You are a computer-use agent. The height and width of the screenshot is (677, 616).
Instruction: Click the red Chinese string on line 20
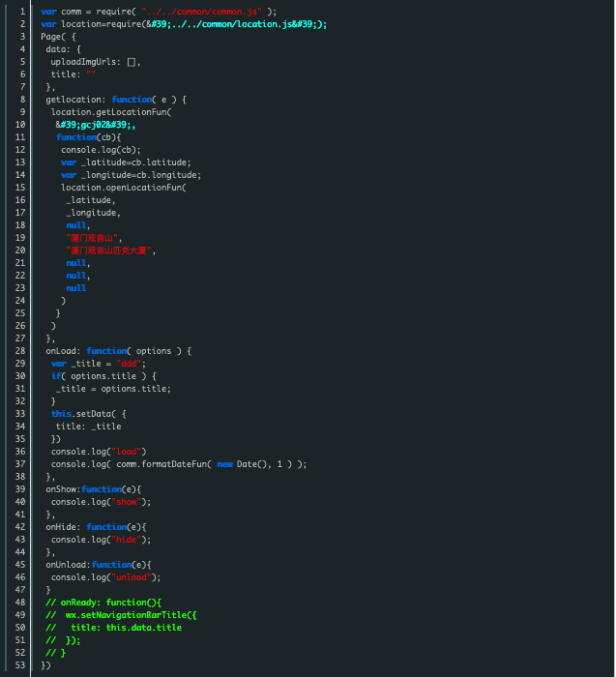(110, 250)
